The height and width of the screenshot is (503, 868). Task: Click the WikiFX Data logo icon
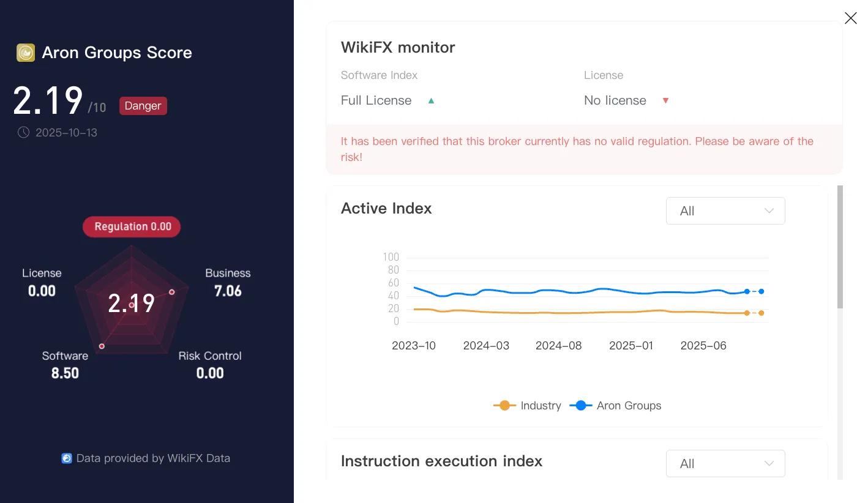click(x=67, y=458)
